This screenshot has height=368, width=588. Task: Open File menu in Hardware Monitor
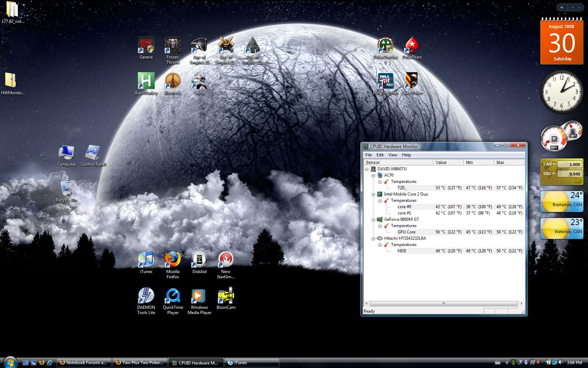tap(369, 155)
